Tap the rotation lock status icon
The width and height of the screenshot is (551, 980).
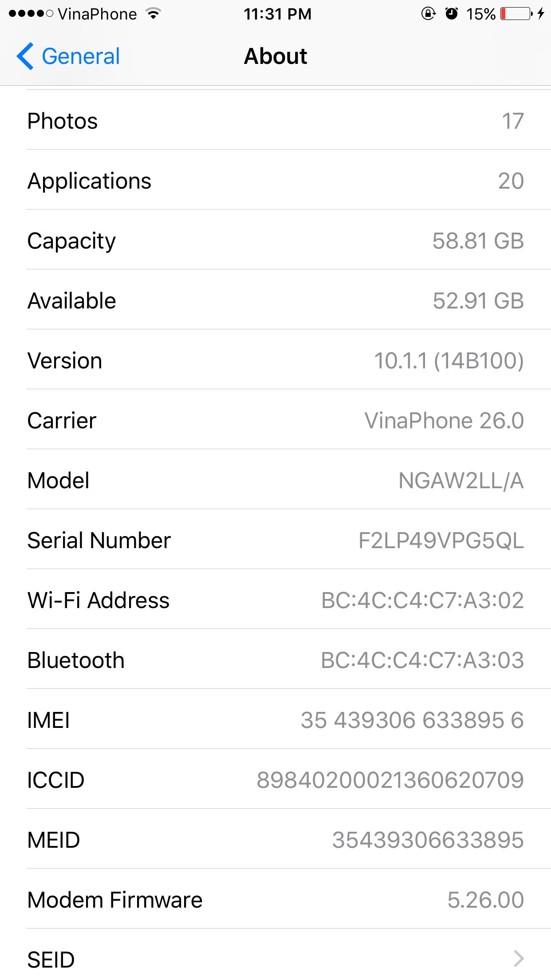coord(428,14)
